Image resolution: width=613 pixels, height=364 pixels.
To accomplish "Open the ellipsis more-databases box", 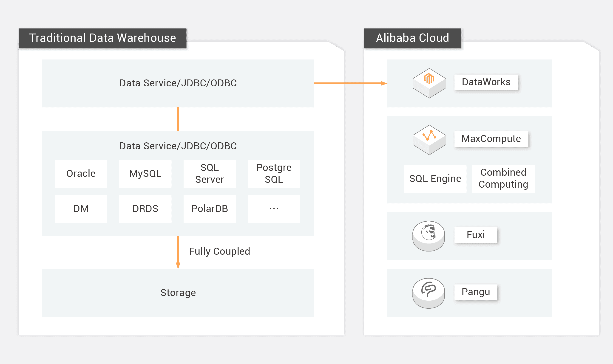I will (x=274, y=209).
